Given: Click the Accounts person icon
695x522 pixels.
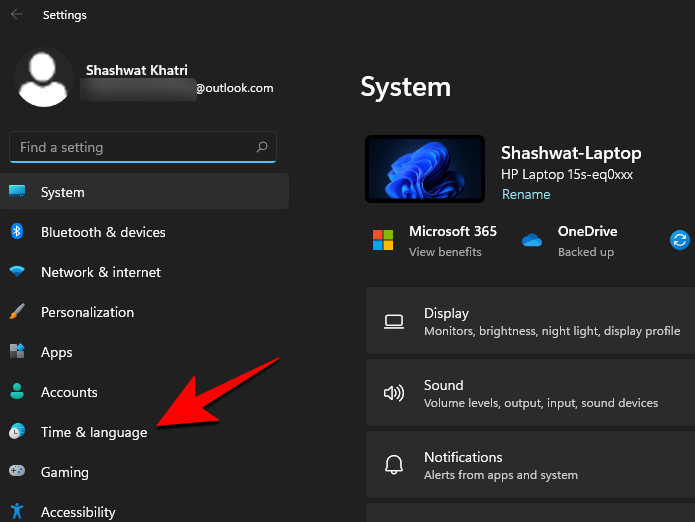Looking at the screenshot, I should (17, 392).
